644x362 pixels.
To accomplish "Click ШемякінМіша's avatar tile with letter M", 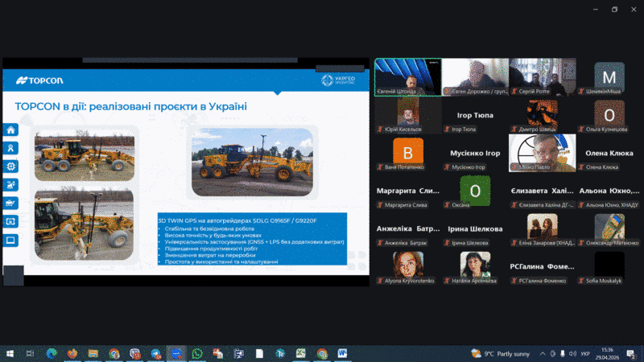I will tap(609, 77).
